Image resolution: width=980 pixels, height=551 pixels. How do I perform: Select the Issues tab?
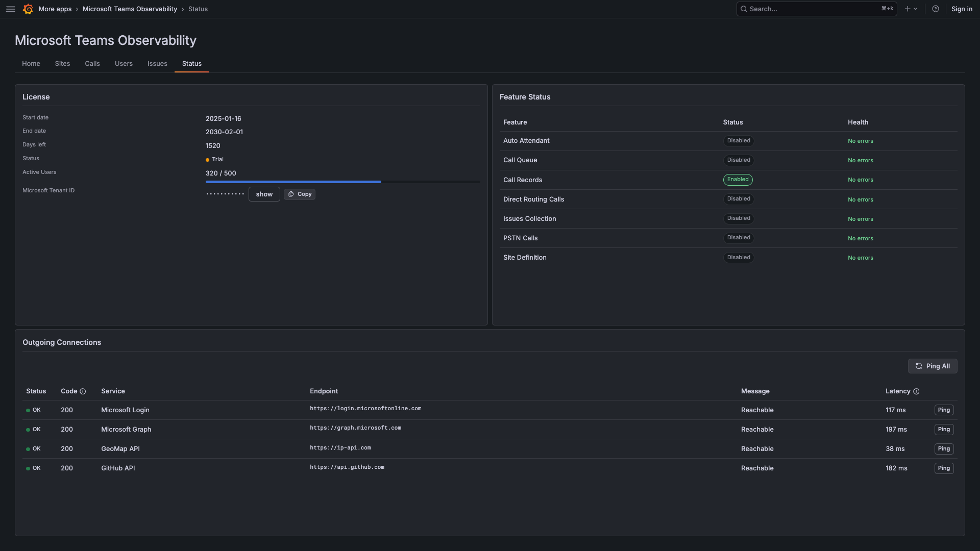(x=157, y=64)
